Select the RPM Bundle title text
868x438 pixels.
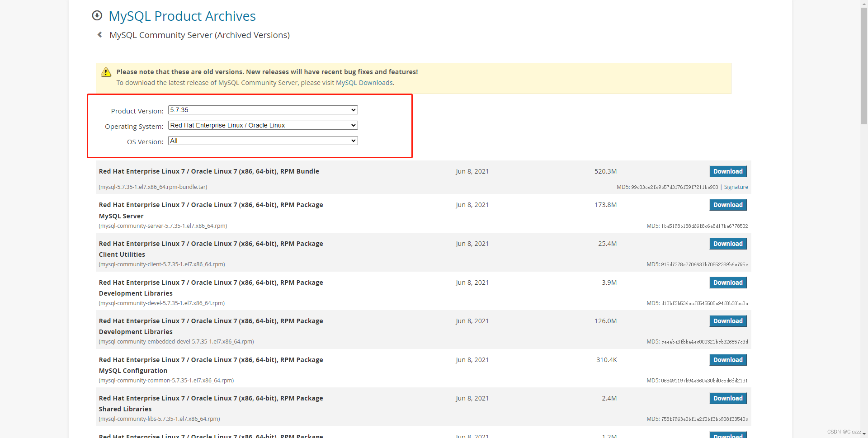point(209,171)
